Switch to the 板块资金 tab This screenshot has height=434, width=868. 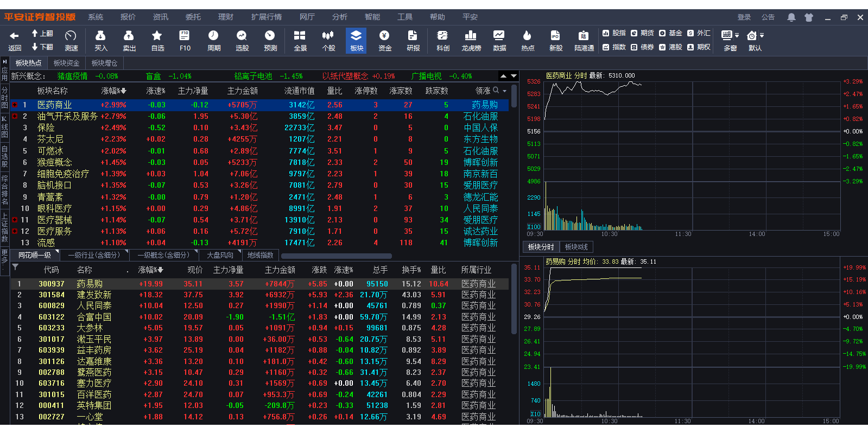[66, 63]
